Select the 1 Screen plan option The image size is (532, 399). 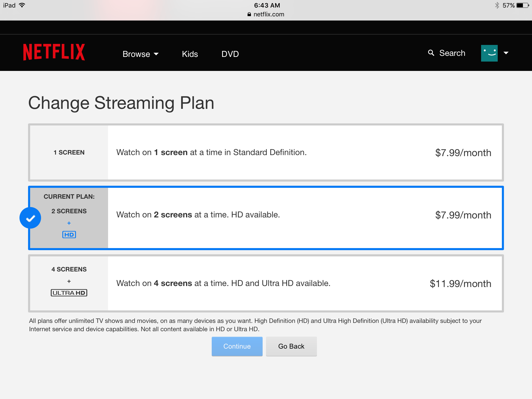pos(266,152)
